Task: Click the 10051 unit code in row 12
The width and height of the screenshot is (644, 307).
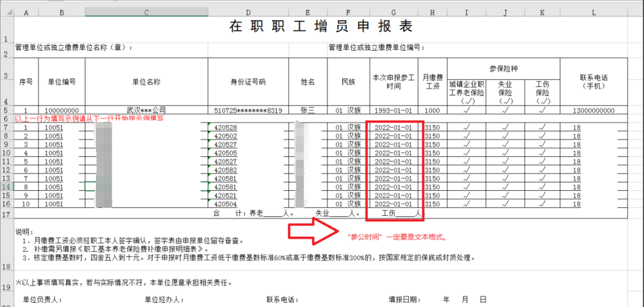Action: tap(61, 170)
